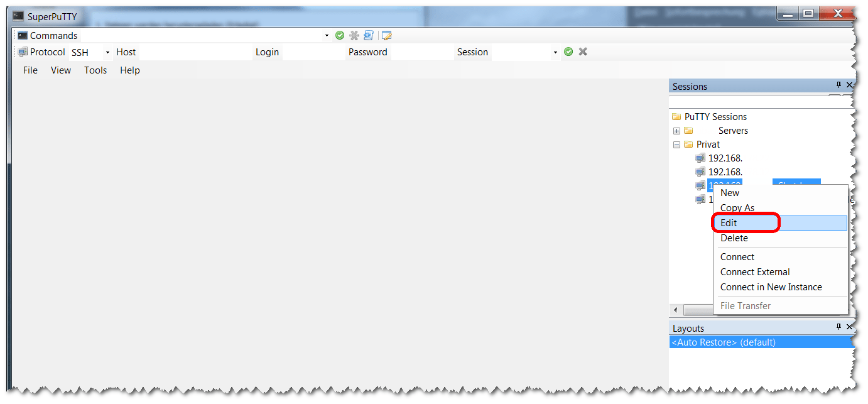Screen dimensions: 868x404
Task: Open the Commands history dropdown arrow
Action: click(327, 36)
